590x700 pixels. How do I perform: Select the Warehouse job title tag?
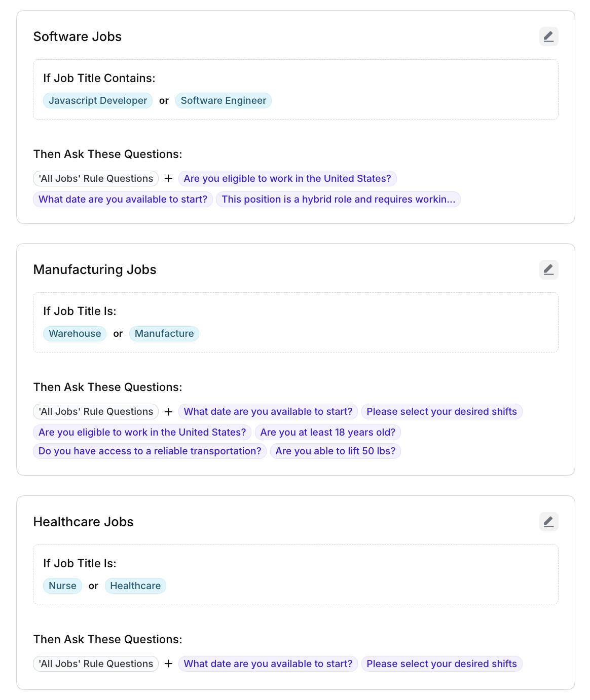pos(75,333)
